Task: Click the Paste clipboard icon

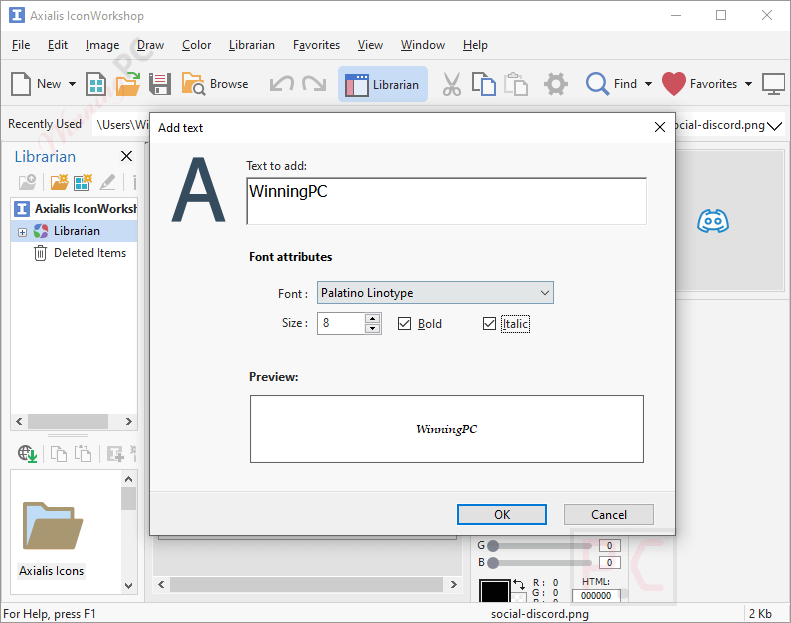Action: click(x=516, y=84)
